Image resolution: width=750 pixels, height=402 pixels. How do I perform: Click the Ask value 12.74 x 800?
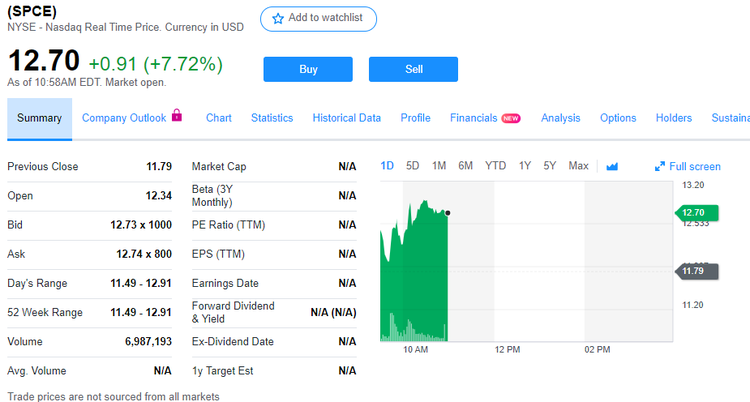pyautogui.click(x=144, y=254)
